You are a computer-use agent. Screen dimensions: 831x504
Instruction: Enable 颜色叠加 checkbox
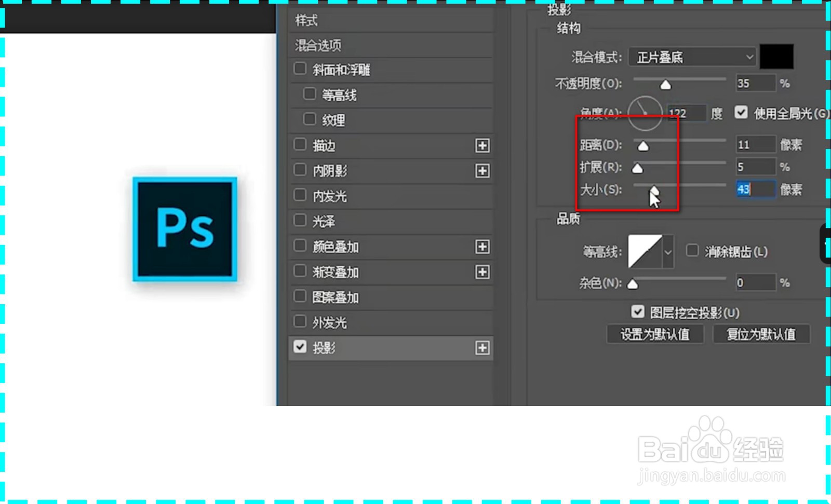click(x=300, y=246)
